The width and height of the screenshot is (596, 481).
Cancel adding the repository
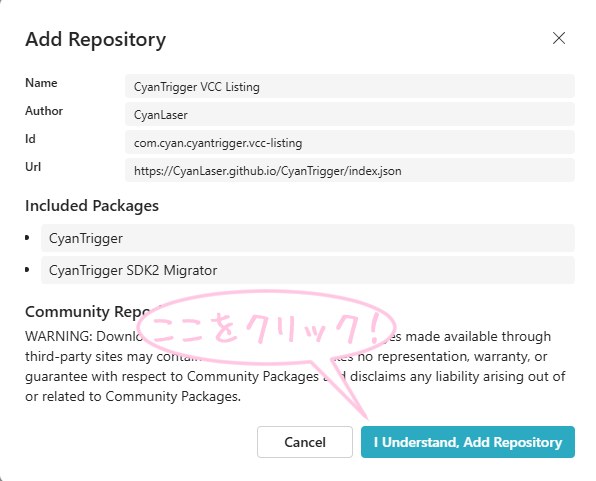[x=305, y=442]
